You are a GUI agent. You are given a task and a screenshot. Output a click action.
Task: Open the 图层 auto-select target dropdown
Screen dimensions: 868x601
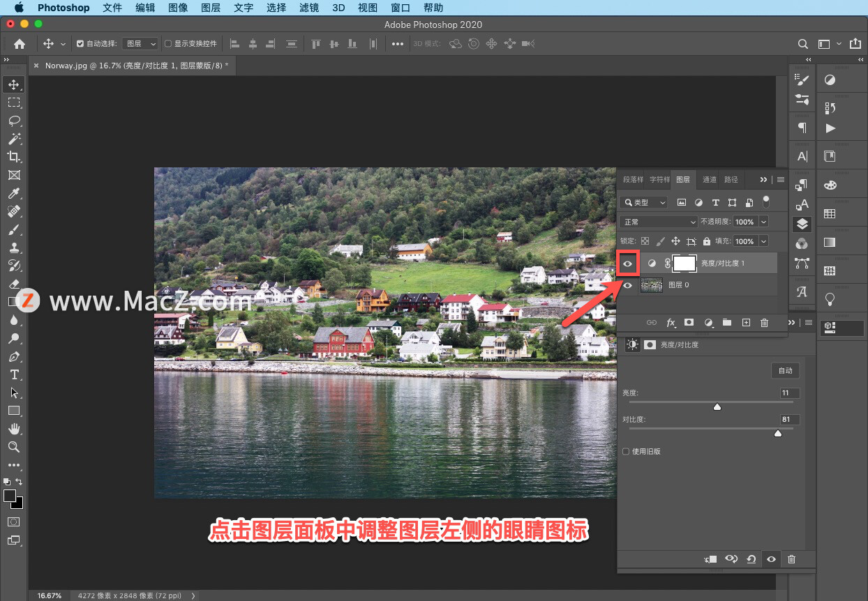tap(140, 43)
